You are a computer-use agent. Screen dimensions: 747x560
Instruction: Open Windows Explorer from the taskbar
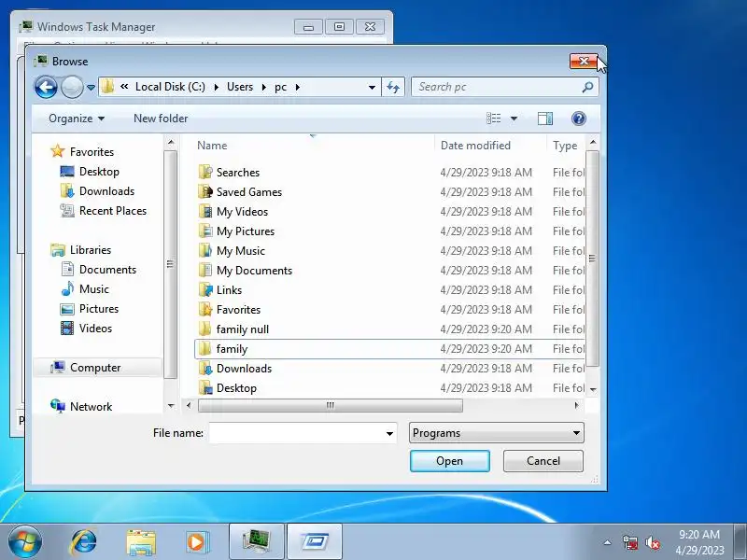click(x=141, y=542)
